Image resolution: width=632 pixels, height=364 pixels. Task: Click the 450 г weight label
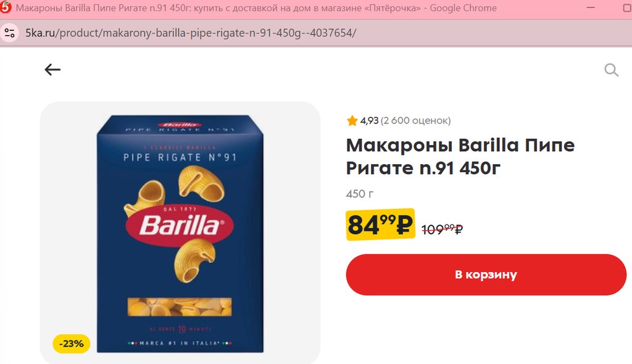tap(360, 194)
